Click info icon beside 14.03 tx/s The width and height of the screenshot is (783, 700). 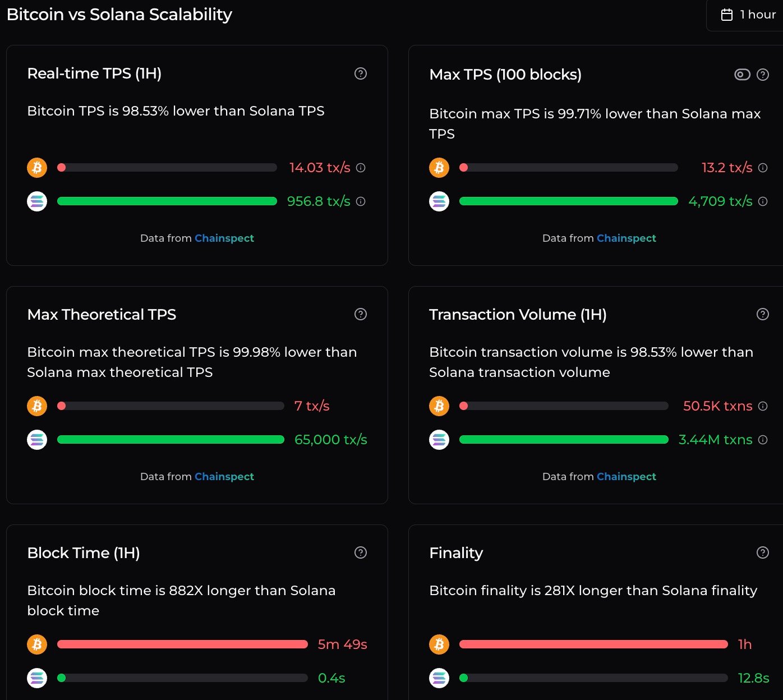coord(361,168)
